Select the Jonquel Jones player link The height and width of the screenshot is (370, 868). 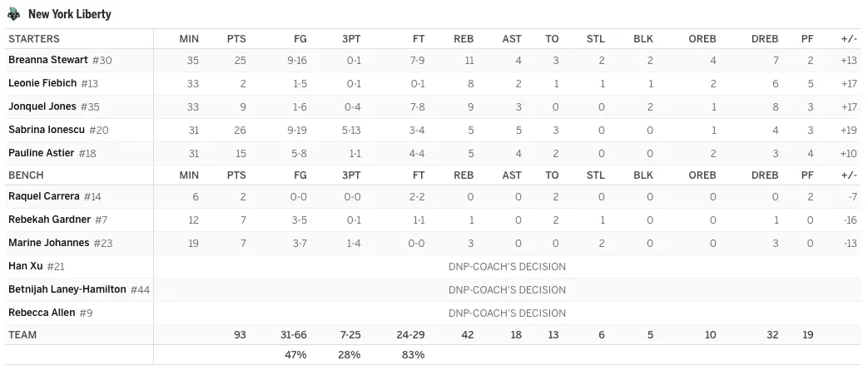pyautogui.click(x=42, y=106)
